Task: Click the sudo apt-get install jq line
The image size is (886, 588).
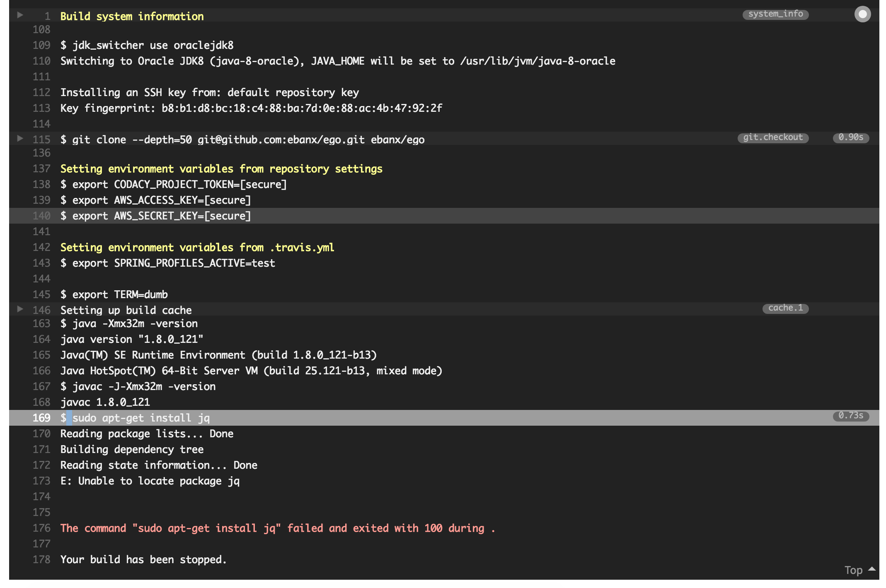Action: point(141,418)
